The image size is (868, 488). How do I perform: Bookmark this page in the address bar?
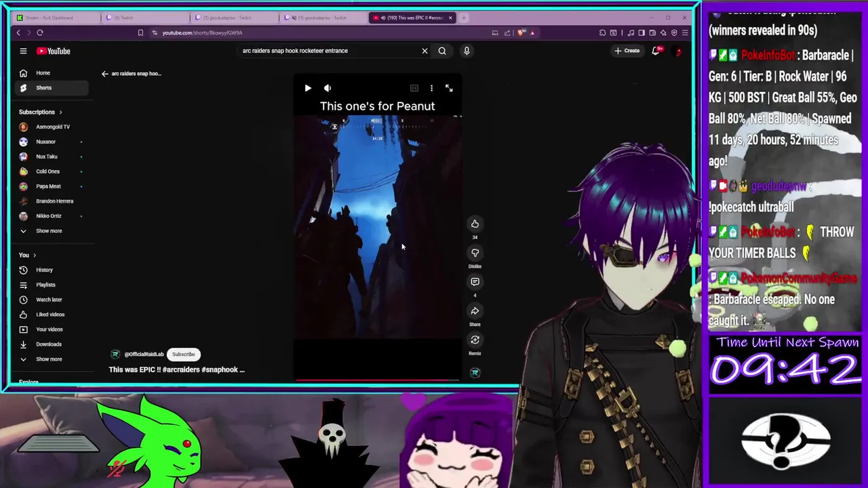pyautogui.click(x=140, y=33)
